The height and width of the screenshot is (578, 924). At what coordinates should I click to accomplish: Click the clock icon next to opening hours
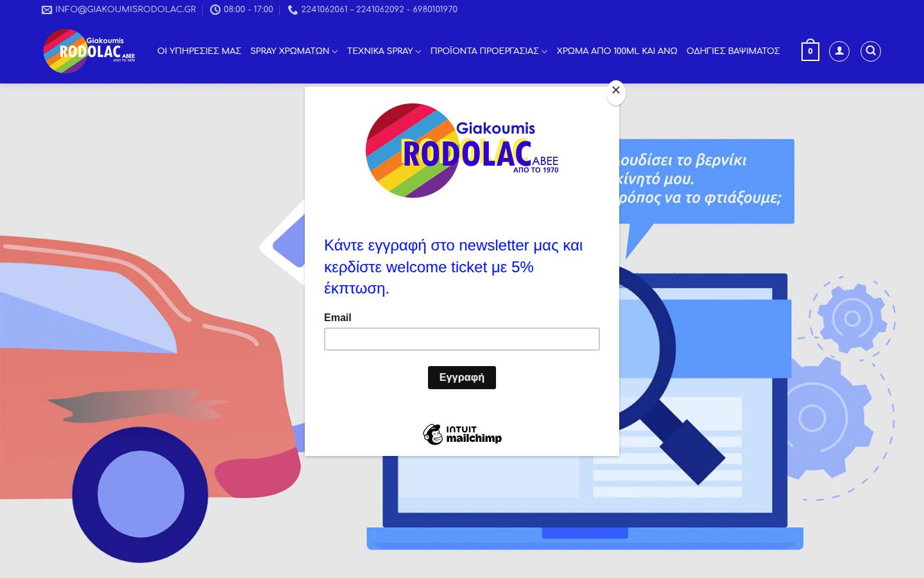pos(216,10)
